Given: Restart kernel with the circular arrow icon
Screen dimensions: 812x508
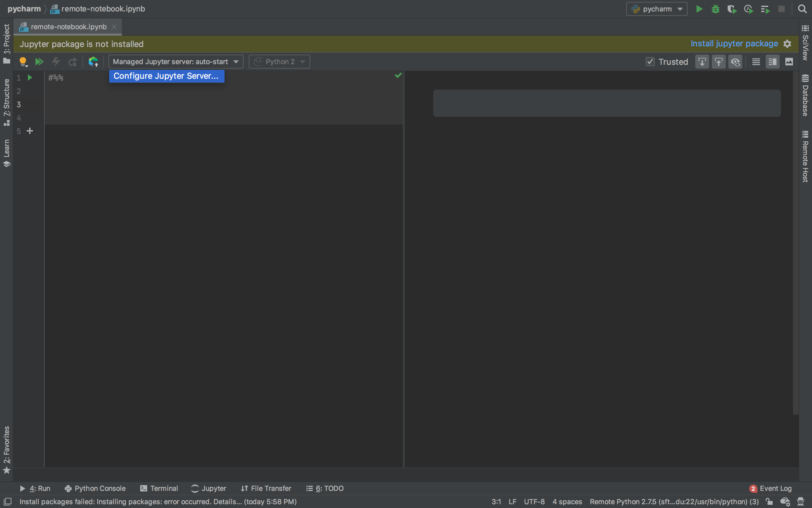Looking at the screenshot, I should pos(72,62).
